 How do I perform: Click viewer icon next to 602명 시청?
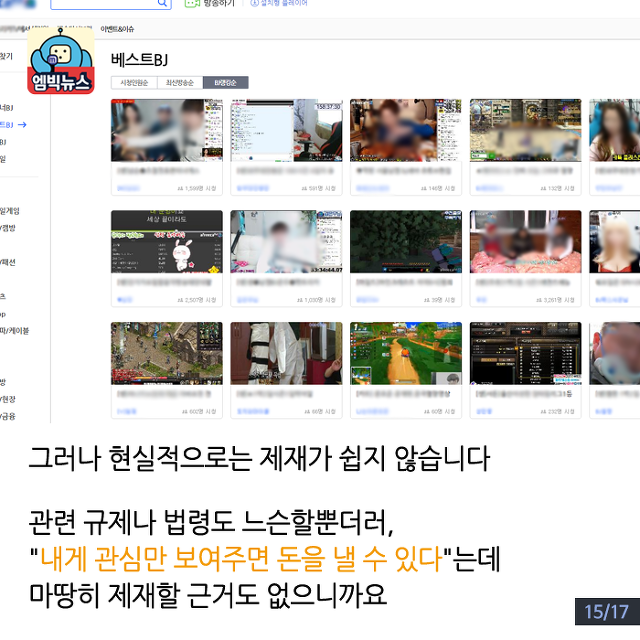185,412
